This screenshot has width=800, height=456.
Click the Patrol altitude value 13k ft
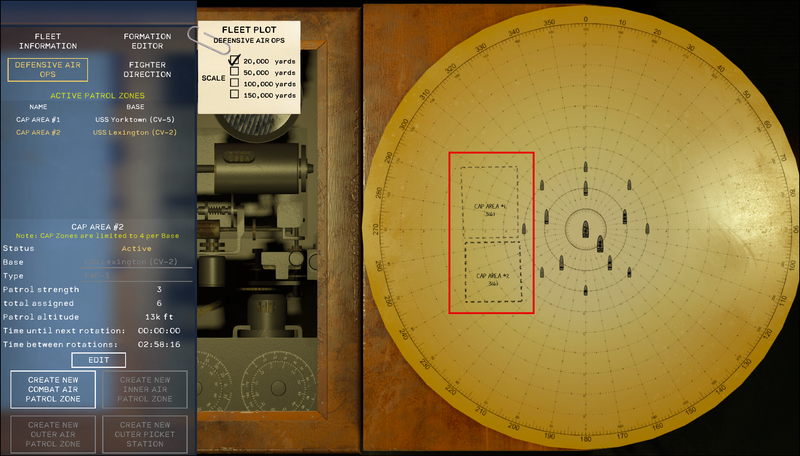click(159, 317)
